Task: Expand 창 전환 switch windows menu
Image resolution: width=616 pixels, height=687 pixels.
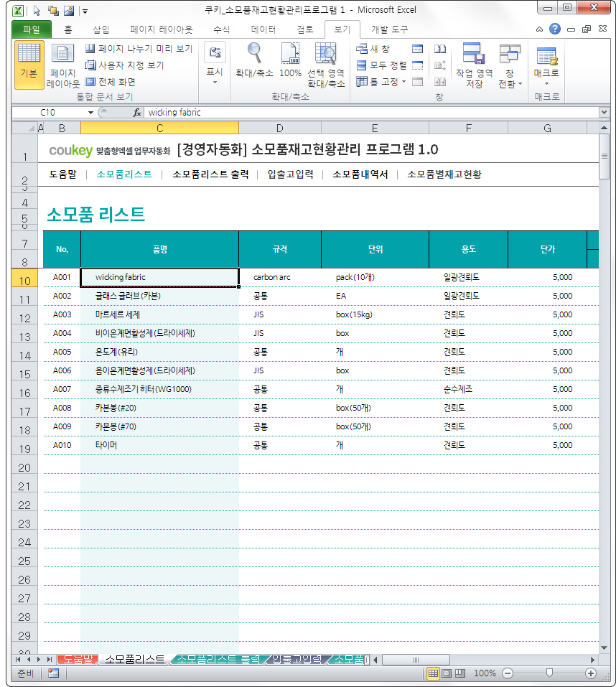Action: (x=510, y=65)
